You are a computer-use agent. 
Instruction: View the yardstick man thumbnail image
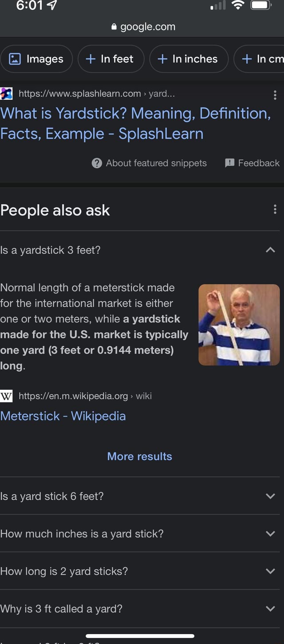tap(239, 324)
